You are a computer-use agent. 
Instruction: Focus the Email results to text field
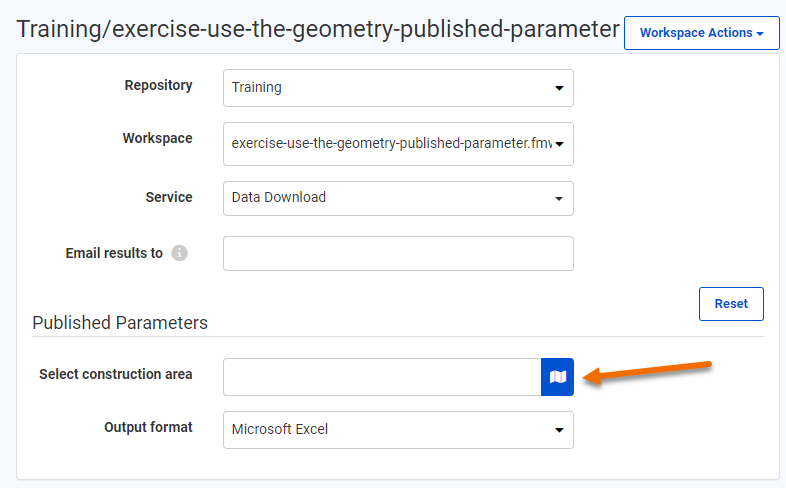click(398, 254)
